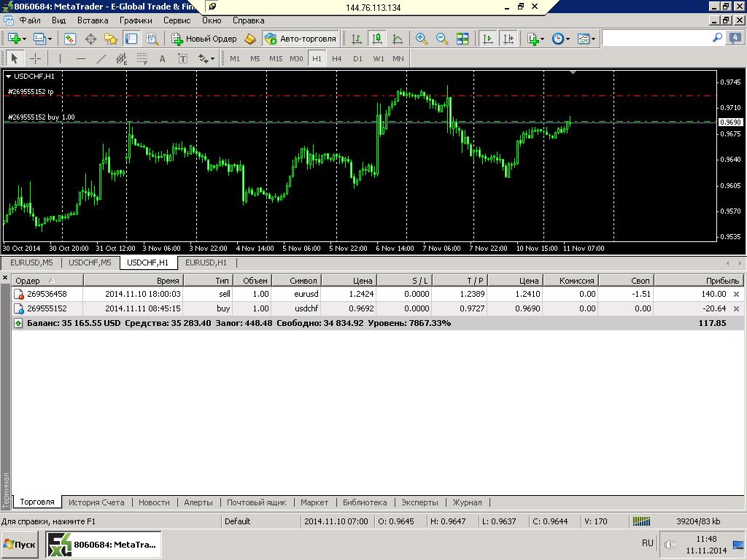747x560 pixels.
Task: Open the Графики menu
Action: 136,20
